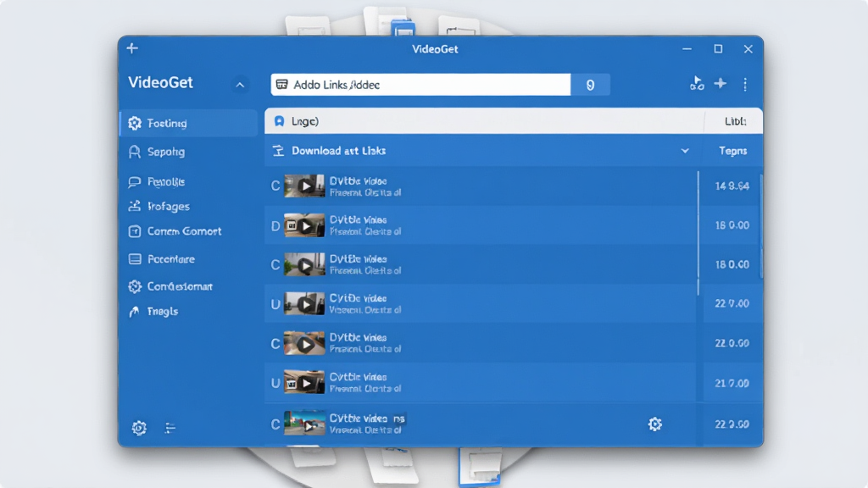
Task: Click the Libl: button
Action: (734, 121)
